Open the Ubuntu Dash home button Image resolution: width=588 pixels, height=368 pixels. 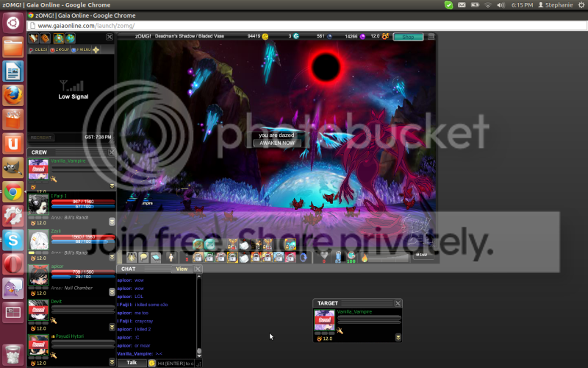point(13,23)
